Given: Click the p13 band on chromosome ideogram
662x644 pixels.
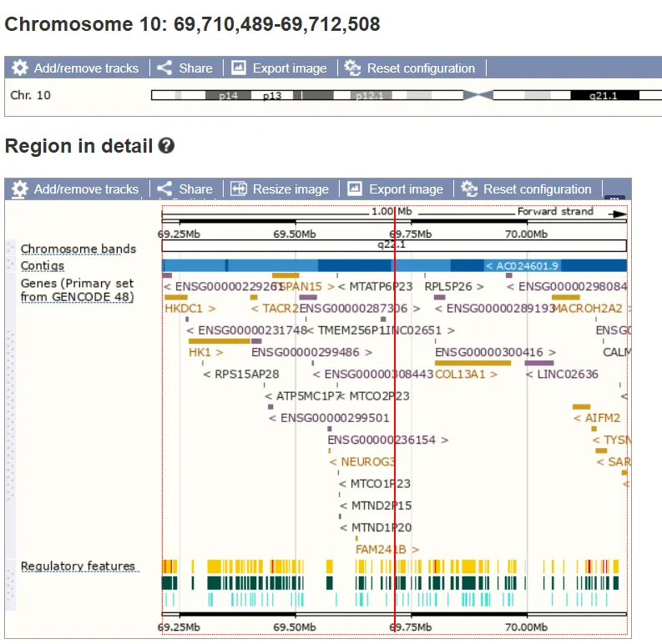Looking at the screenshot, I should point(272,95).
